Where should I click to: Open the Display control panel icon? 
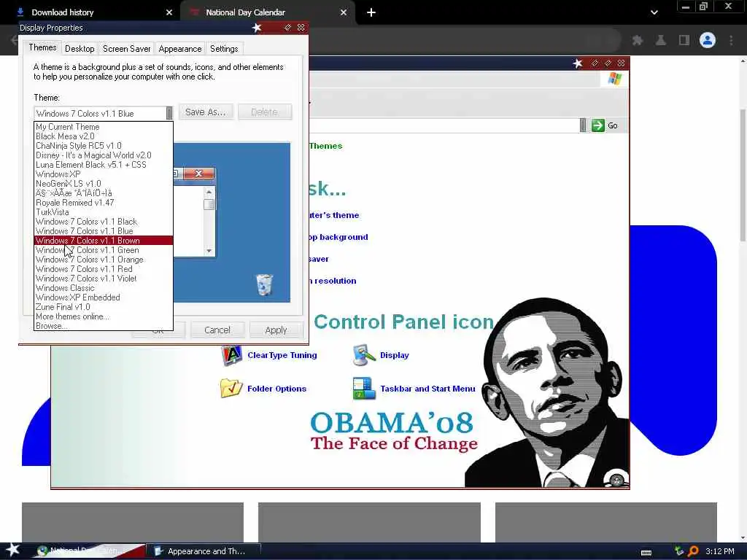365,355
